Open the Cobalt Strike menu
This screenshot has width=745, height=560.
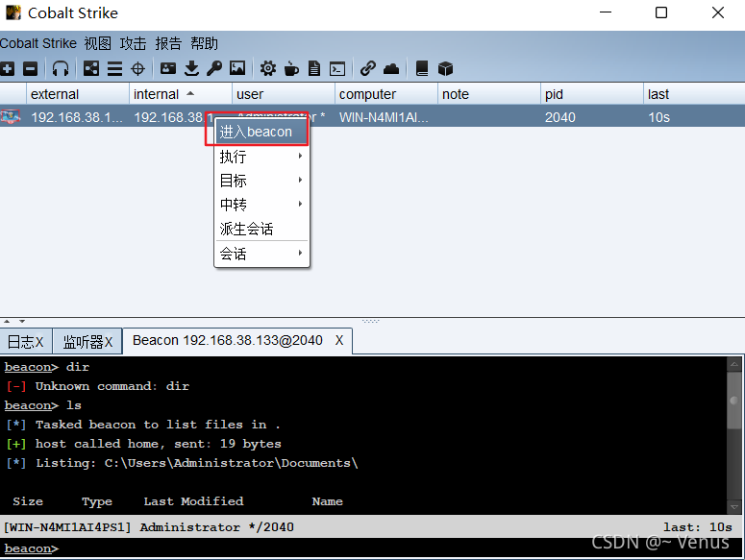click(38, 43)
